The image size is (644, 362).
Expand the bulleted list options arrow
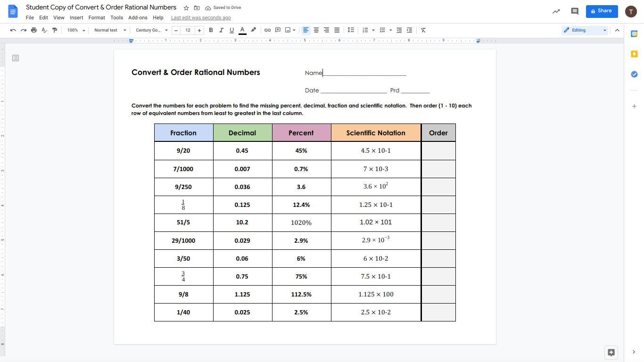(x=390, y=30)
